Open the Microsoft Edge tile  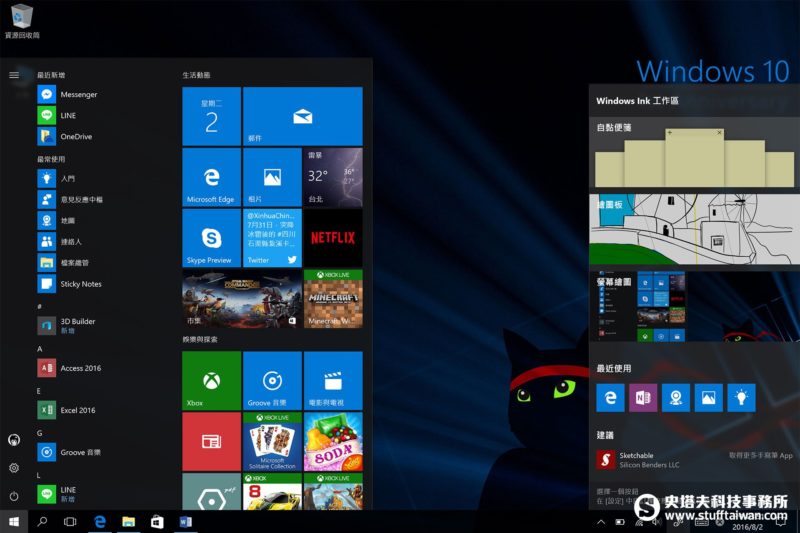point(211,177)
